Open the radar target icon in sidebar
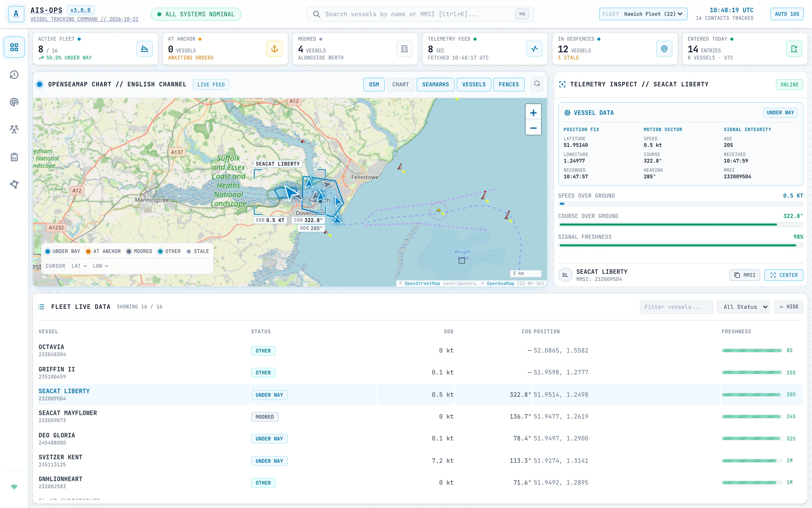 pos(14,102)
